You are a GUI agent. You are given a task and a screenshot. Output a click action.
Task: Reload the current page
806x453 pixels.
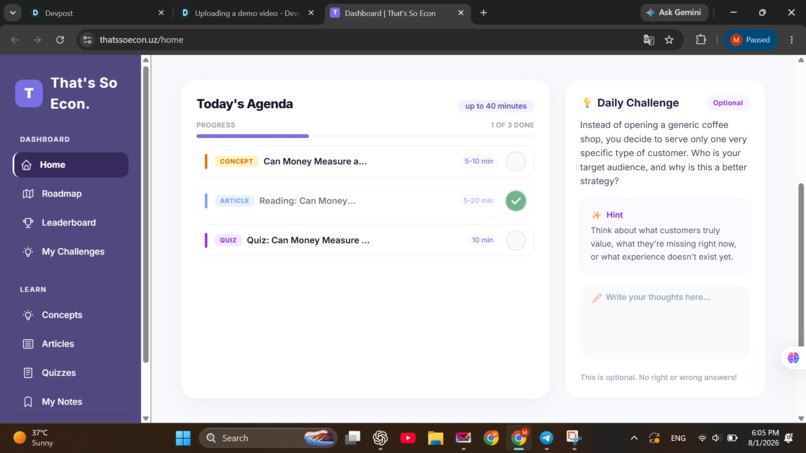pos(60,40)
